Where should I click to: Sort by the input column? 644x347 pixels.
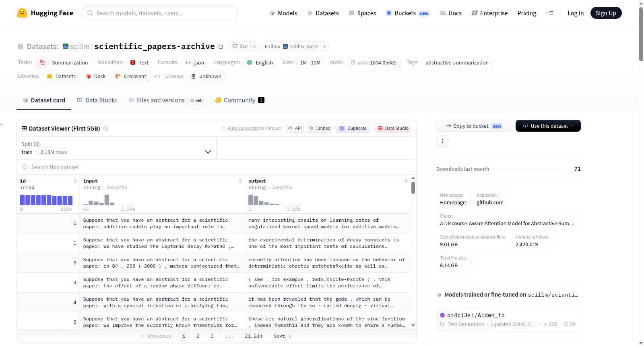tap(240, 181)
